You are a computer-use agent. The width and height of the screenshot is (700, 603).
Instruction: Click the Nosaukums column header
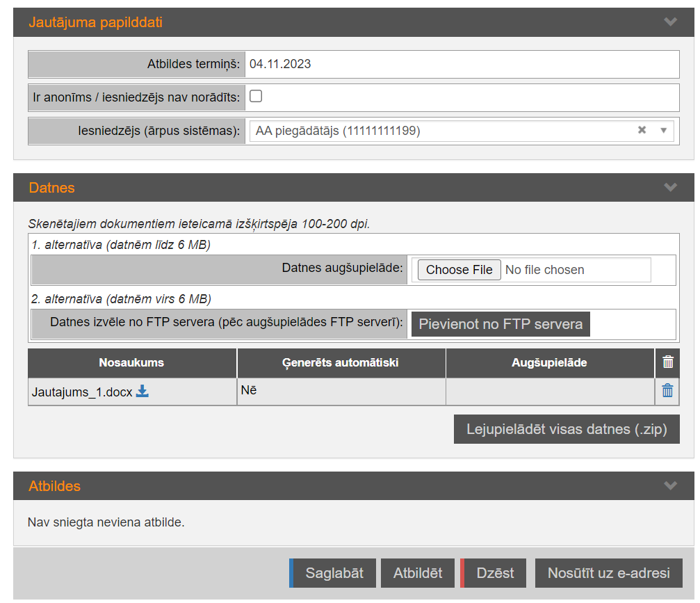pyautogui.click(x=132, y=362)
